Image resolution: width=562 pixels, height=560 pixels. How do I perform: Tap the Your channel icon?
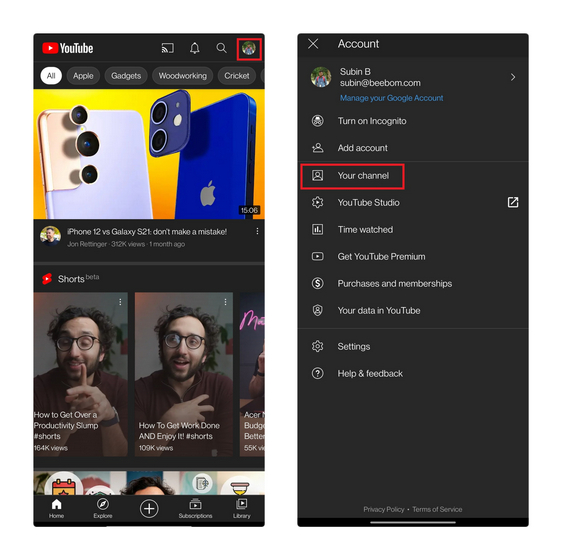point(318,175)
